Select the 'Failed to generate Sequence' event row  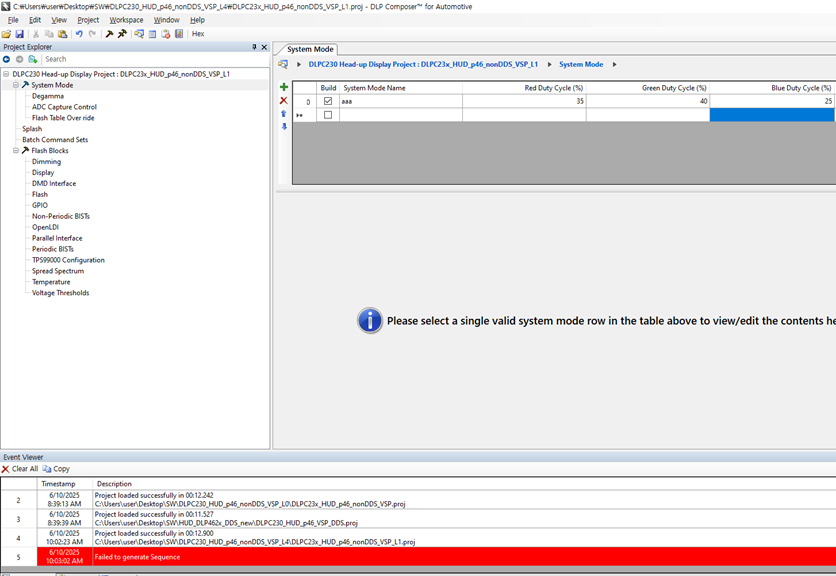tap(418, 556)
